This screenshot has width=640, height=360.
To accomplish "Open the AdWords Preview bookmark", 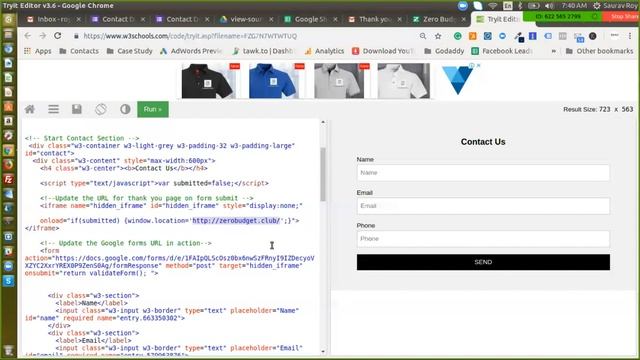I will [191, 51].
